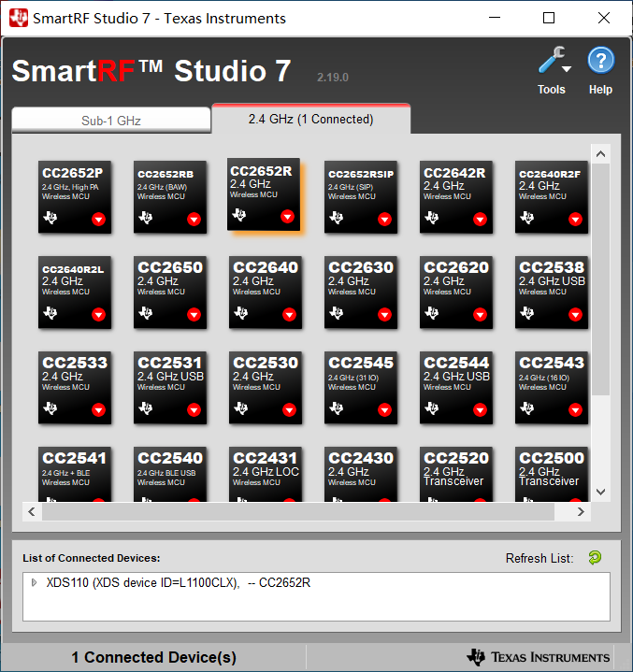This screenshot has width=633, height=672.
Task: Select the CC2642R device tile
Action: 456,196
